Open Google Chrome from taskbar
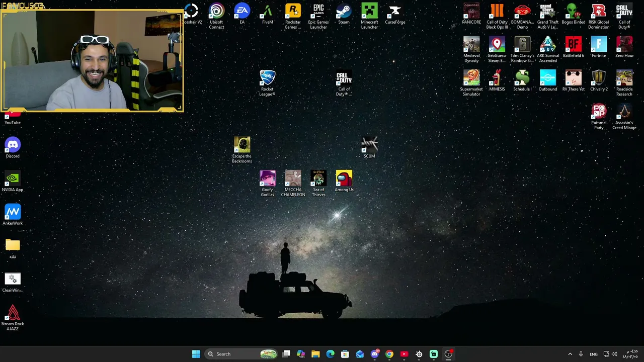 (389, 354)
